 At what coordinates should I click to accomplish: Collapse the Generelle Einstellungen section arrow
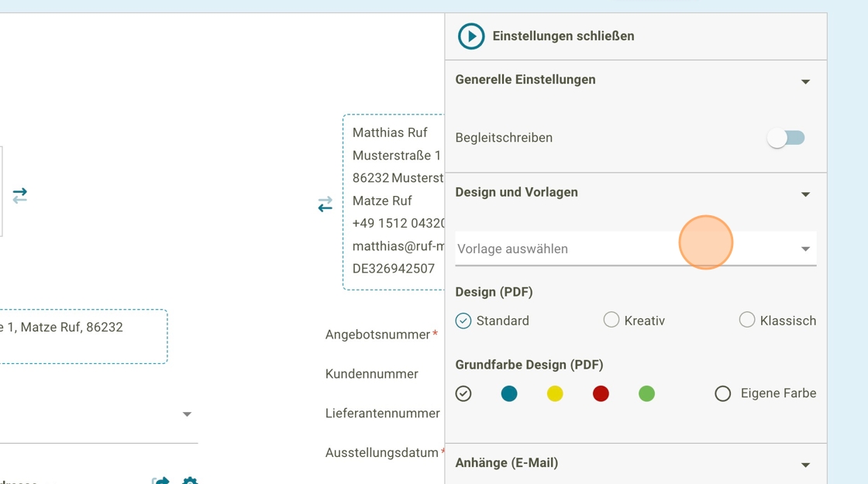pos(805,82)
